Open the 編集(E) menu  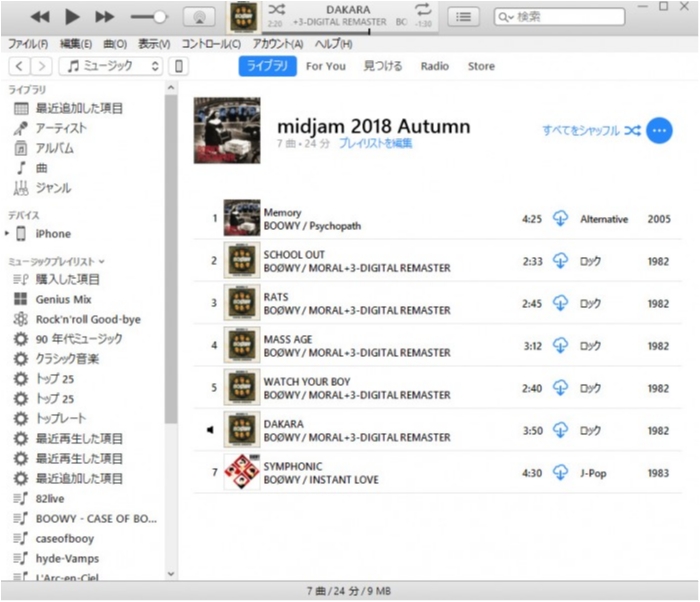pos(76,44)
